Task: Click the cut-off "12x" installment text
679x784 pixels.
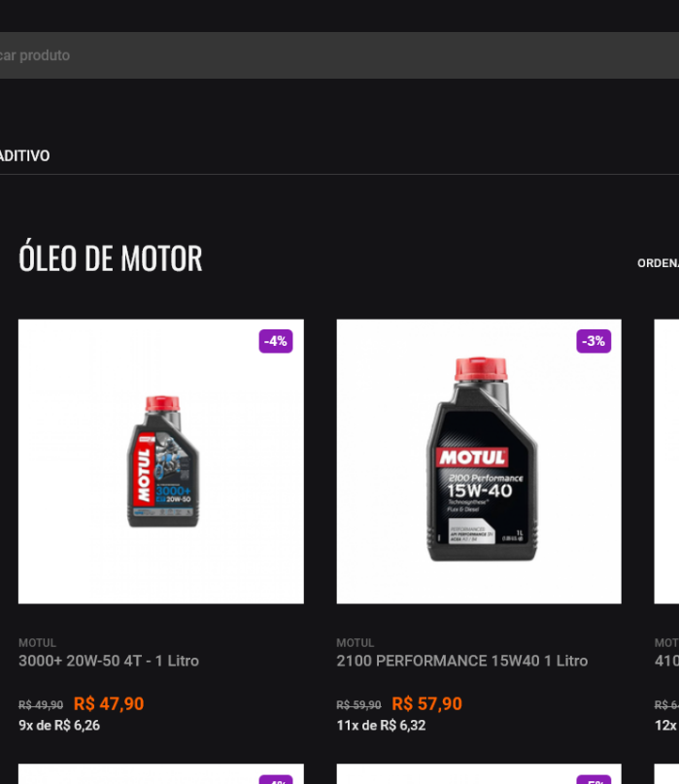Action: point(666,725)
